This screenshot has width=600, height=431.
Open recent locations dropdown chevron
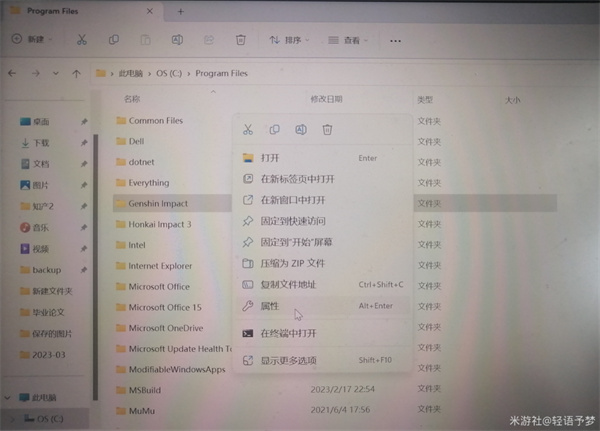click(x=56, y=73)
